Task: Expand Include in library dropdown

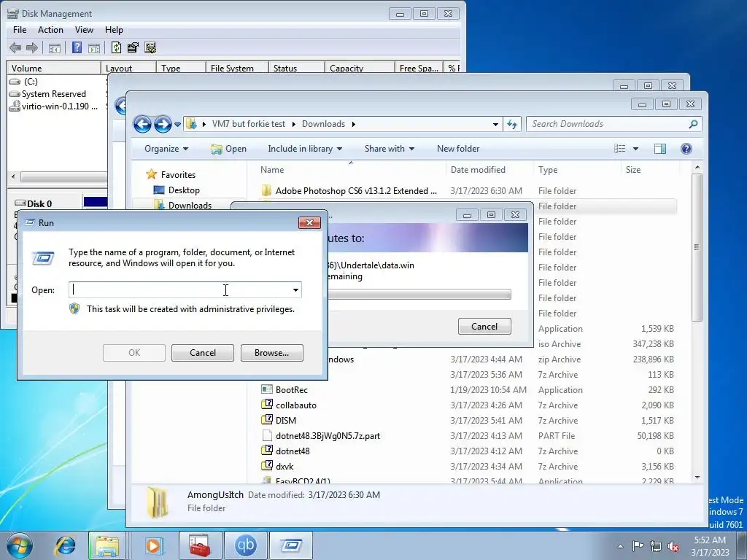Action: pyautogui.click(x=305, y=149)
